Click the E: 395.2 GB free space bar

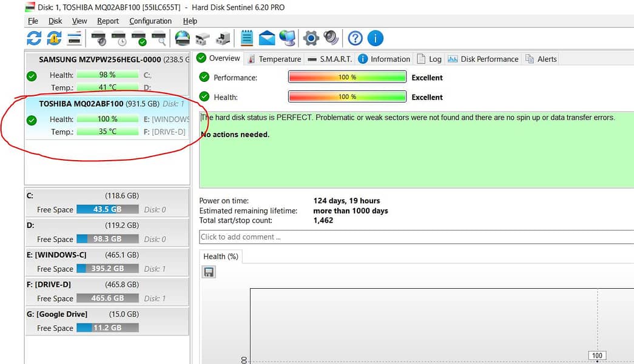coord(107,269)
